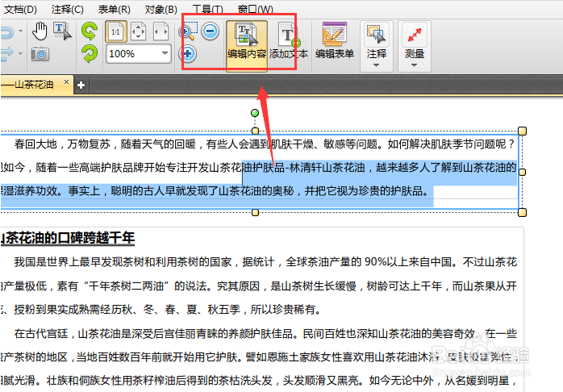
Task: Click the line starting 在古代宫廷，山茶花油
Action: (265, 333)
